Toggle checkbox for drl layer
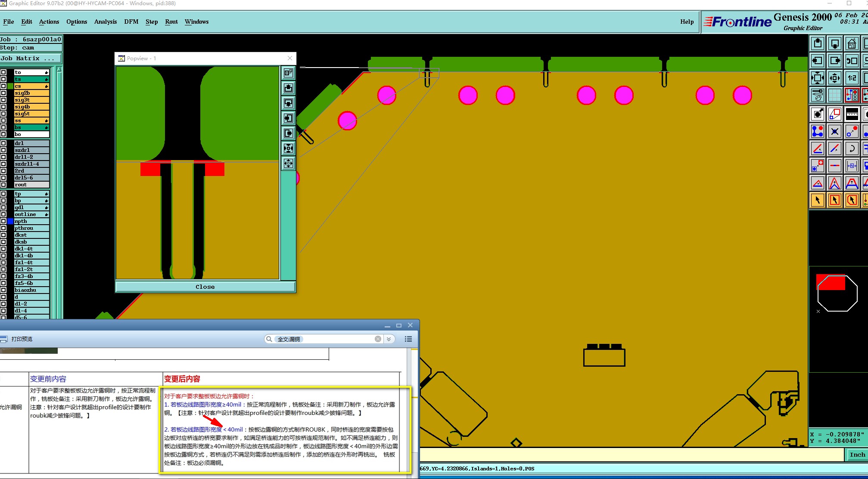The height and width of the screenshot is (479, 868). pyautogui.click(x=3, y=143)
